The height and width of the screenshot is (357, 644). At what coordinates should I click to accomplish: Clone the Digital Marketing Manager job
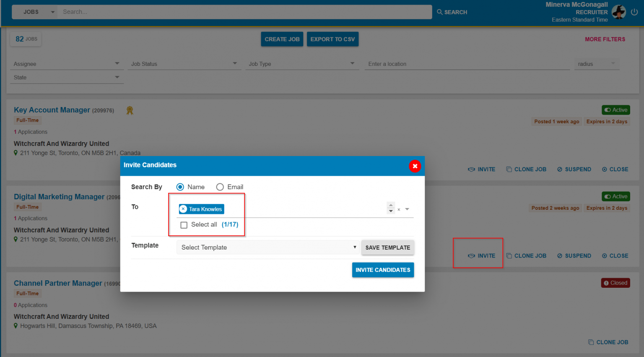[x=526, y=255]
